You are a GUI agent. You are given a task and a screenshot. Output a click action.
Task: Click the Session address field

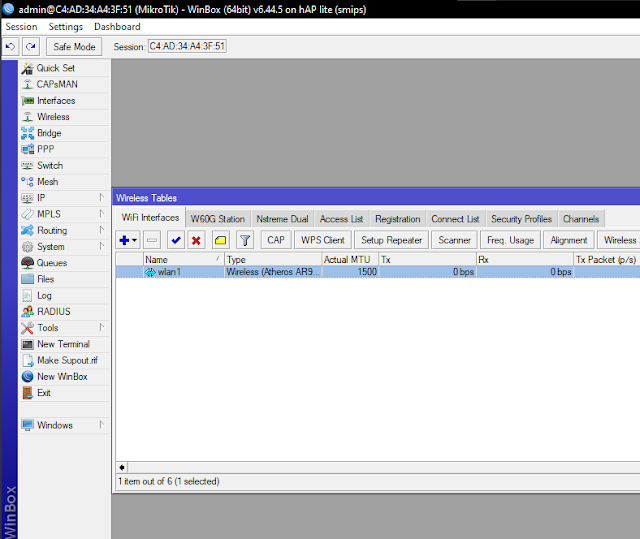187,46
